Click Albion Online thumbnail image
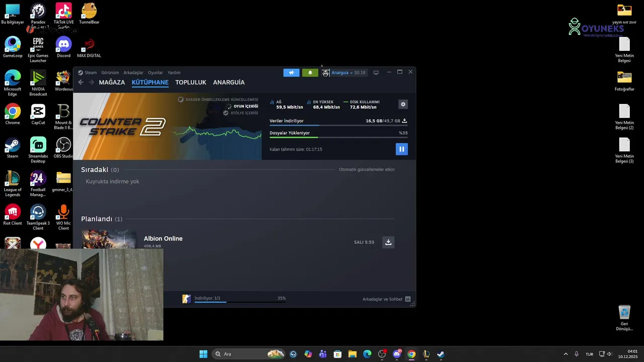This screenshot has width=644, height=362. tap(109, 239)
